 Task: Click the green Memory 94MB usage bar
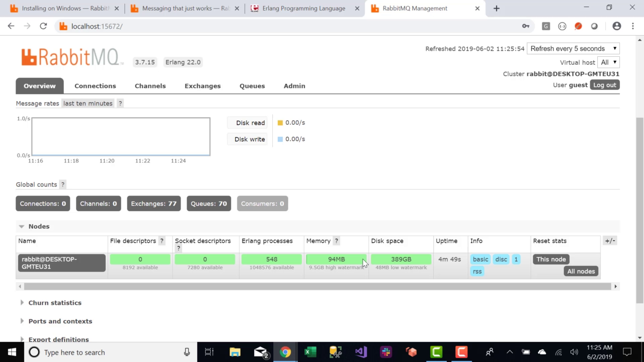pyautogui.click(x=337, y=259)
